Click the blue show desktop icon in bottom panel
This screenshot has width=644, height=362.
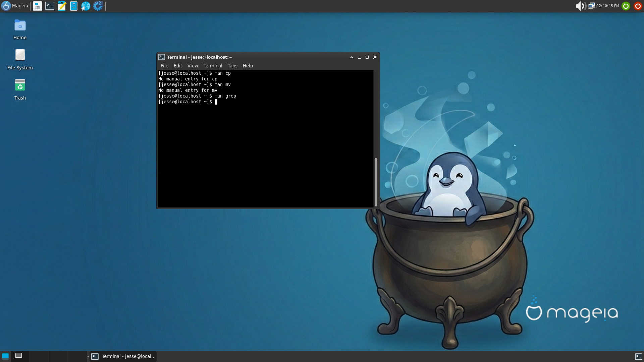5,356
